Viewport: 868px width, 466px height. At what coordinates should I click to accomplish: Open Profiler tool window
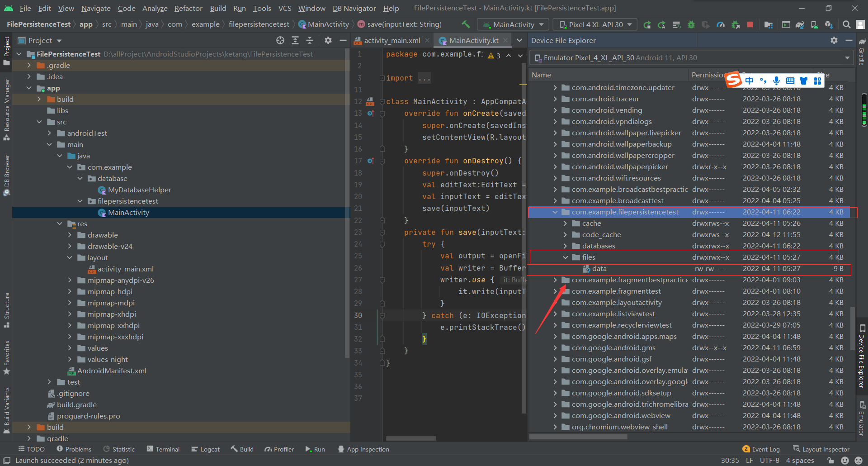(x=279, y=449)
